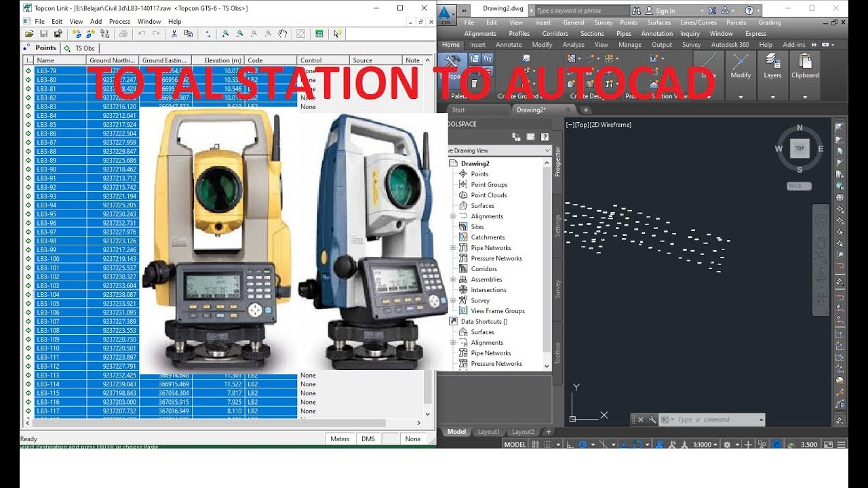Toggle drawing grid display in status bar

[x=536, y=445]
